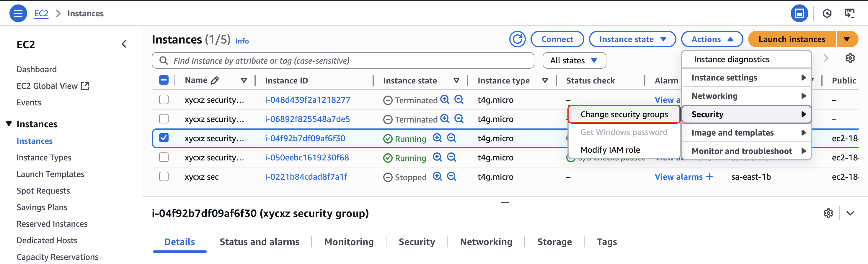
Task: Click the refresh instances icon
Action: [x=517, y=39]
